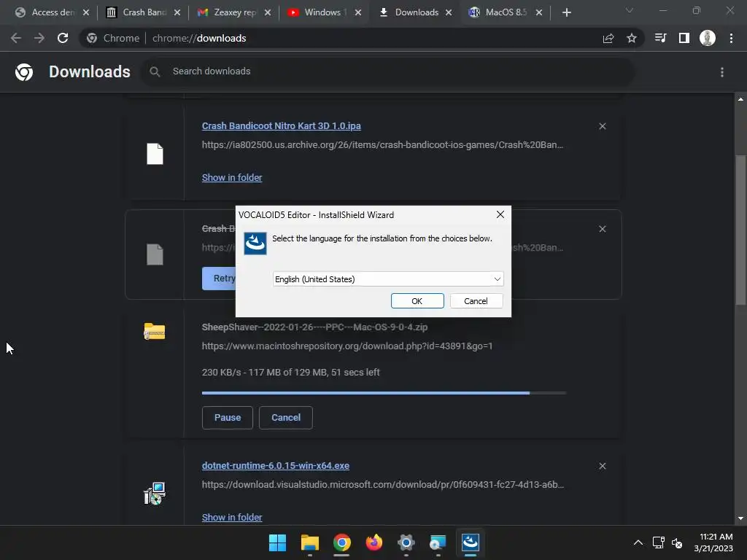Click the SheepShaver download progress bar

[x=384, y=393]
